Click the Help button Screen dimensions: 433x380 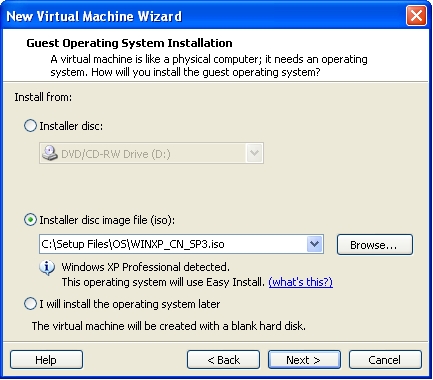(x=46, y=360)
